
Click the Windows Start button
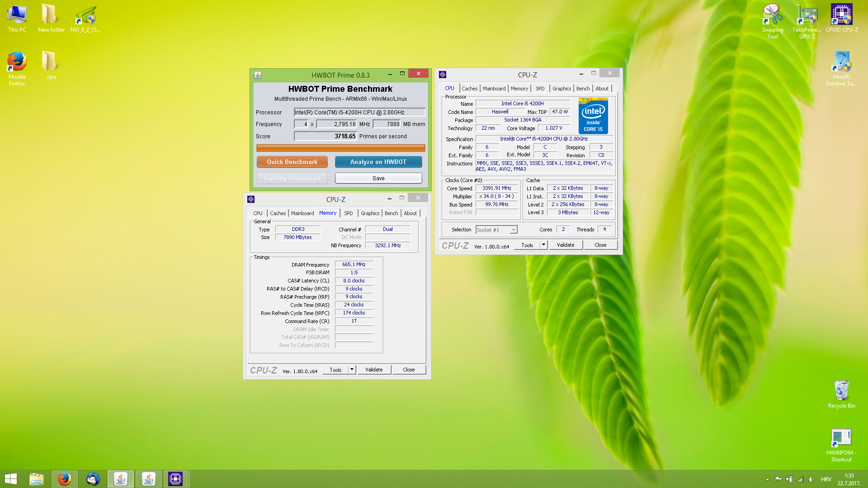click(x=11, y=479)
